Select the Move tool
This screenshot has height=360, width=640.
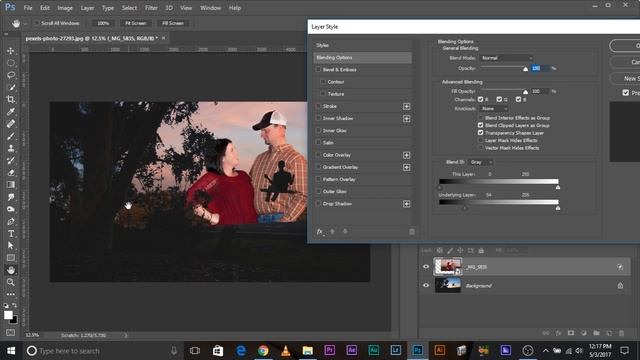(11, 51)
